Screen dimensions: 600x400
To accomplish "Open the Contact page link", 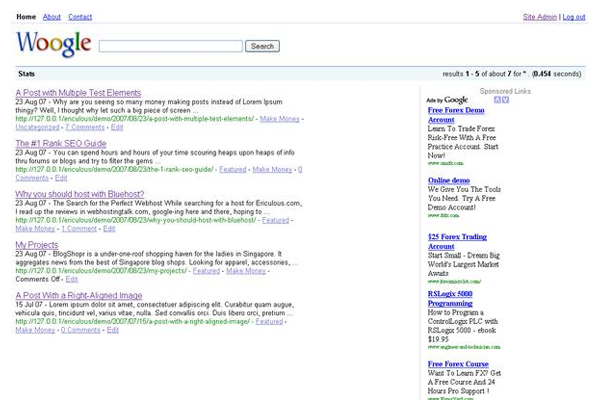I will click(80, 17).
